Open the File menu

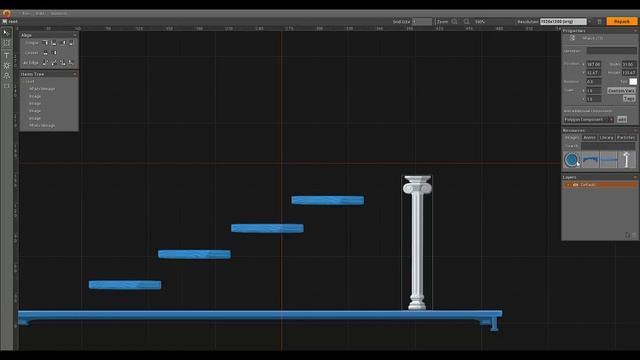click(x=25, y=13)
